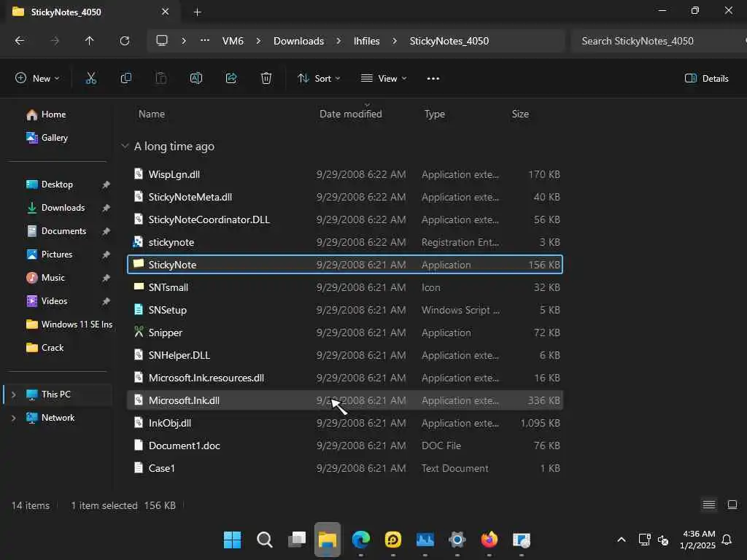Go up one folder level arrow
This screenshot has width=747, height=560.
pos(89,41)
